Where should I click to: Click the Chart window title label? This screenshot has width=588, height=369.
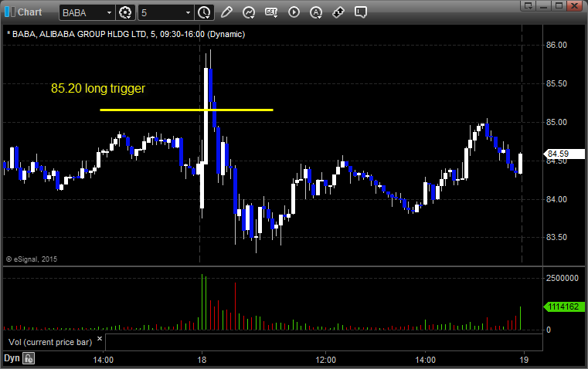30,12
